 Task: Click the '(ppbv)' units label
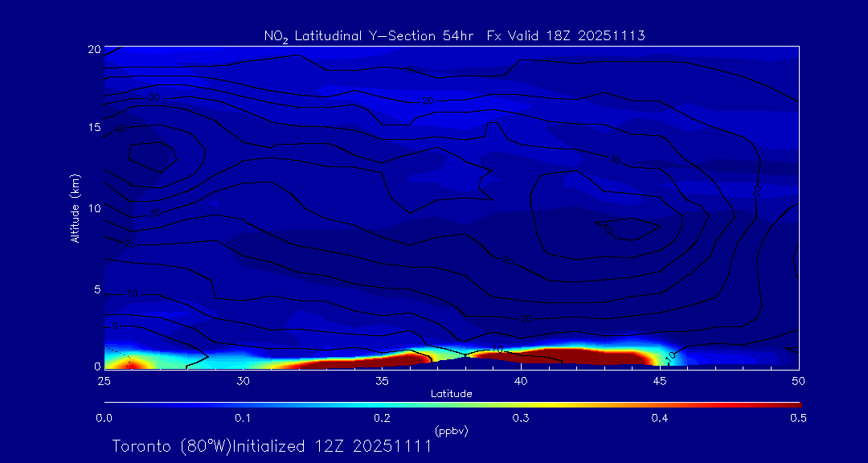point(451,431)
